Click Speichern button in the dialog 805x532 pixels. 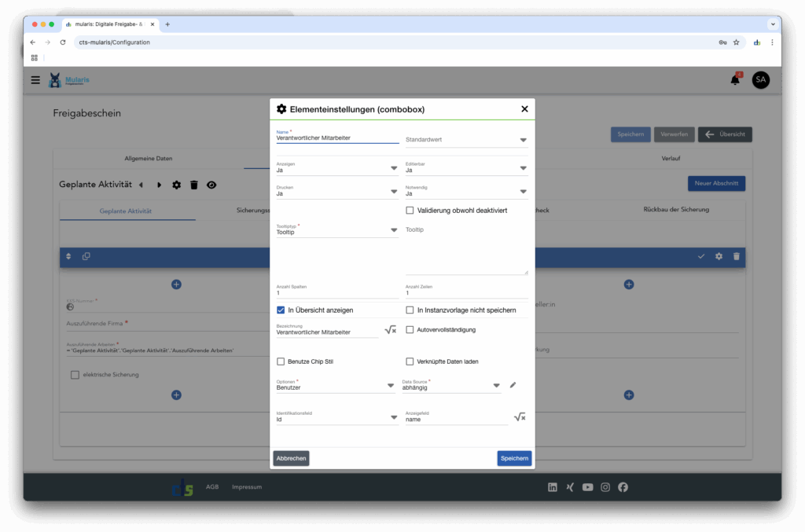[x=514, y=458]
